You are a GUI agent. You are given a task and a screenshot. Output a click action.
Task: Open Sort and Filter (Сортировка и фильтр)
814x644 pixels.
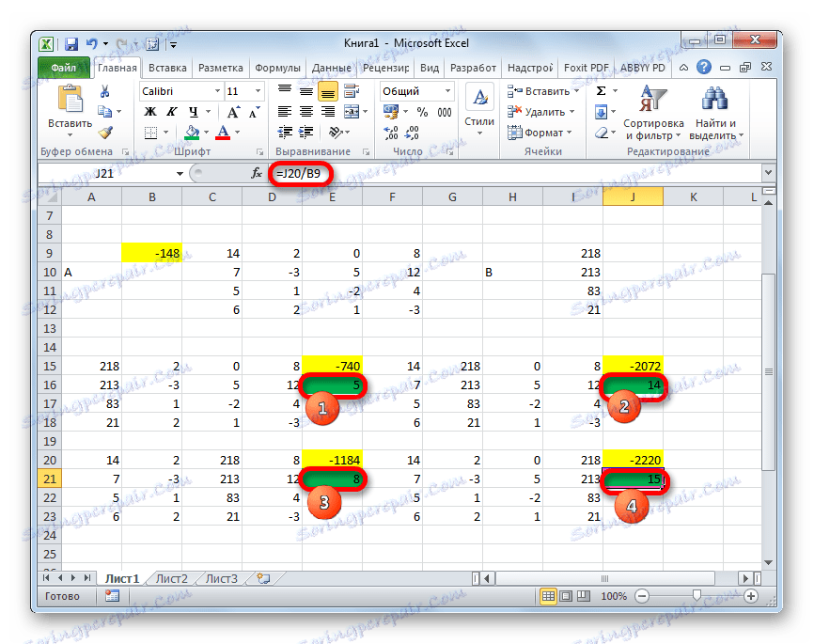(x=653, y=113)
